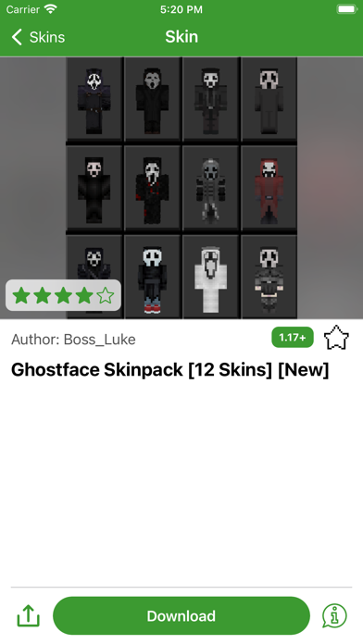Rate with the first green star
Screen dimensions: 363x644
[x=21, y=295]
